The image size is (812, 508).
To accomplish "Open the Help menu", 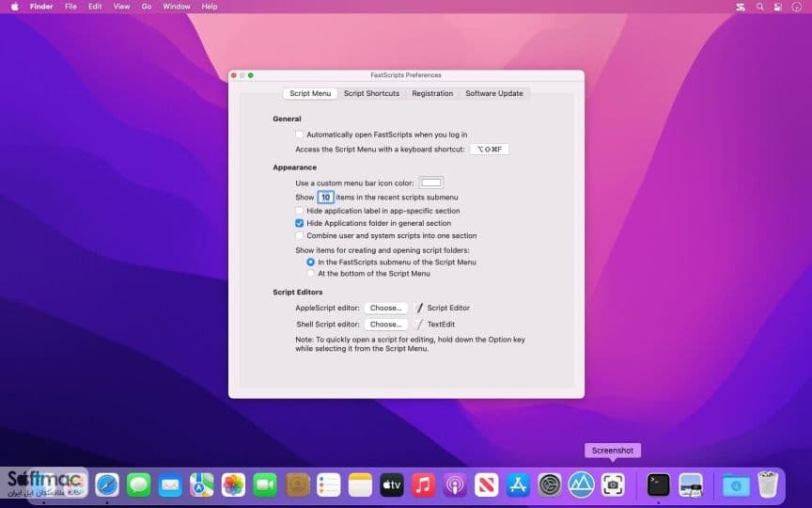I will click(210, 7).
